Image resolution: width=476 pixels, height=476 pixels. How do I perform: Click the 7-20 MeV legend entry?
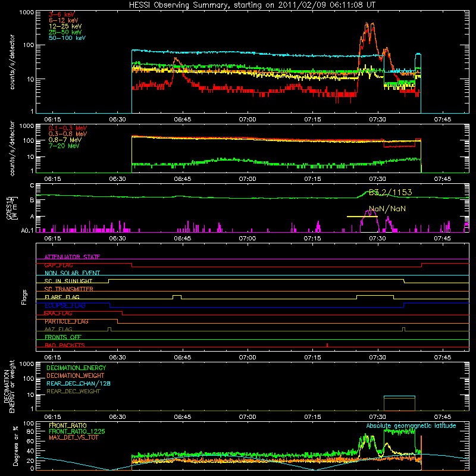point(64,146)
